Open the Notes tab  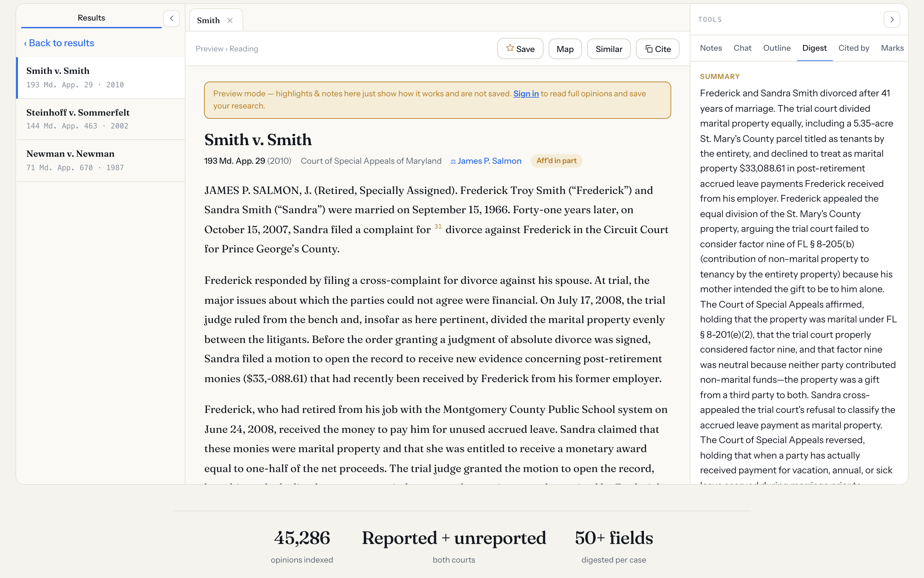(711, 48)
